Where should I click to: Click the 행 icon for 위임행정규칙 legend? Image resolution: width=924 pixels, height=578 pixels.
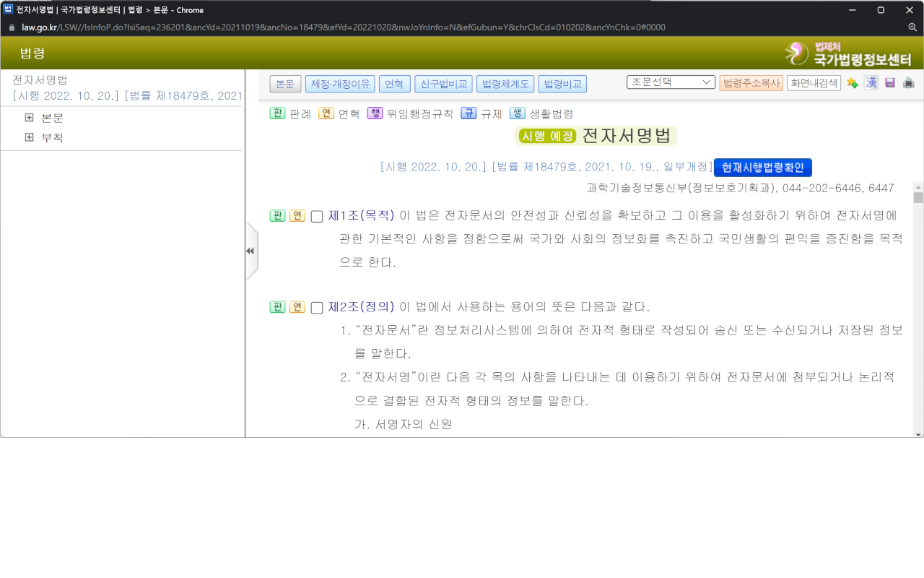375,113
